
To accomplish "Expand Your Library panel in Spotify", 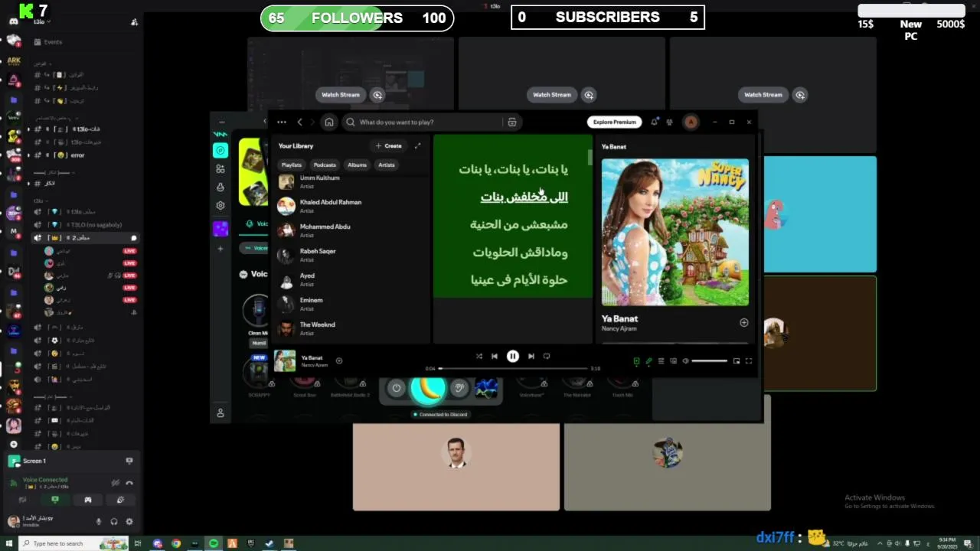I will (x=417, y=145).
